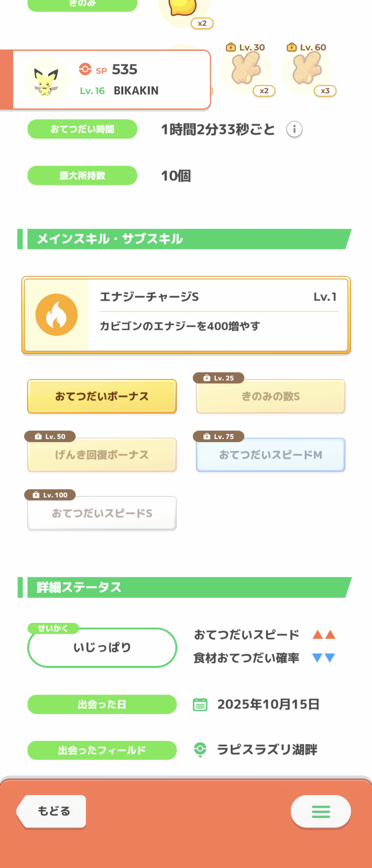Tap the info icon beside helping time
This screenshot has width=372, height=868.
click(294, 129)
